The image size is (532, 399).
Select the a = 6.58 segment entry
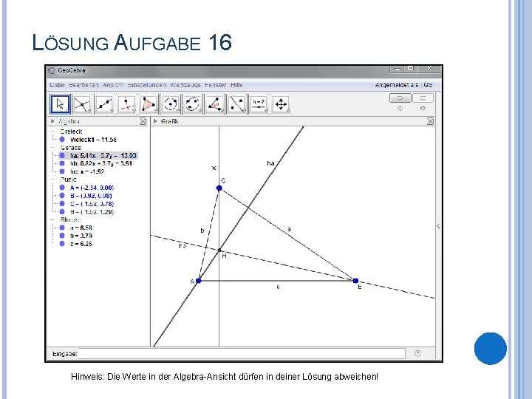[x=81, y=228]
